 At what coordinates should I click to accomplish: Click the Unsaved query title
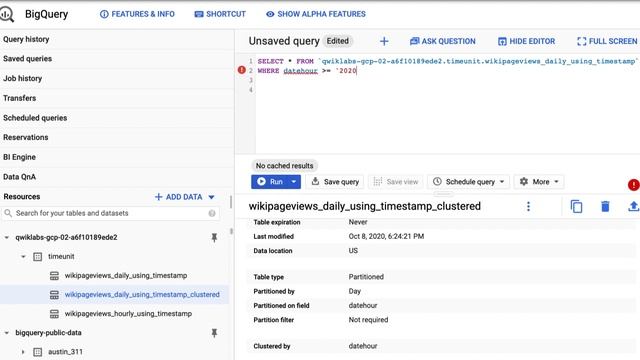point(284,41)
